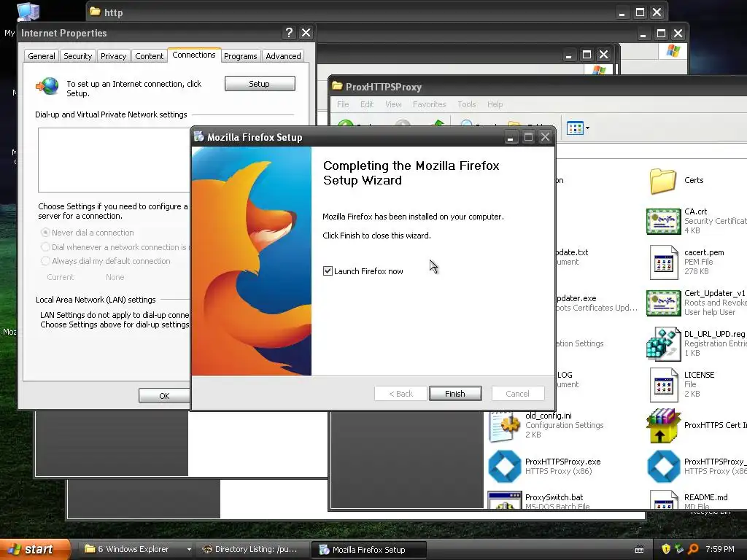Image resolution: width=747 pixels, height=560 pixels.
Task: Click the globe connection icon in Internet Properties
Action: pyautogui.click(x=47, y=86)
